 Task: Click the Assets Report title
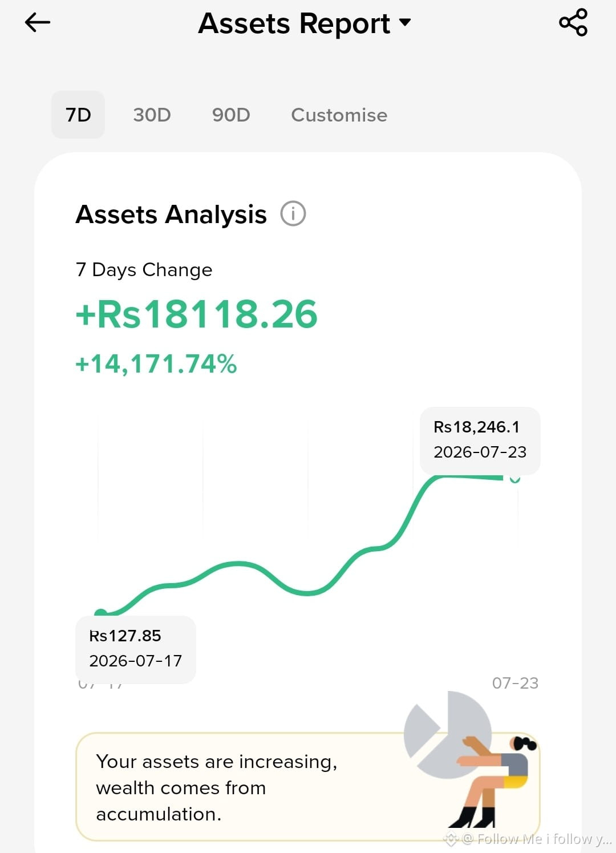pos(294,23)
